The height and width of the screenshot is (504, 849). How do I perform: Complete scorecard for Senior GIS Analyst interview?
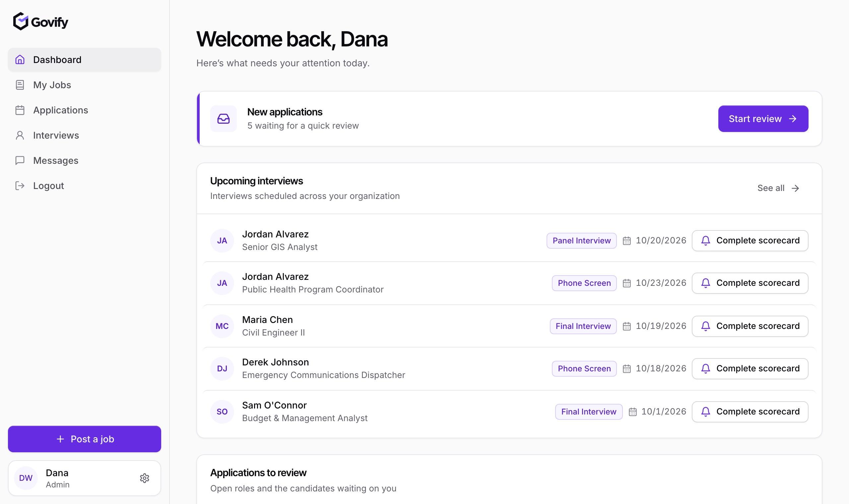750,240
